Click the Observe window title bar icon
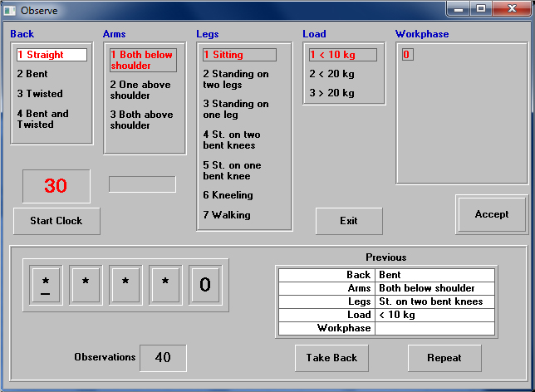This screenshot has width=535, height=392. click(x=10, y=10)
